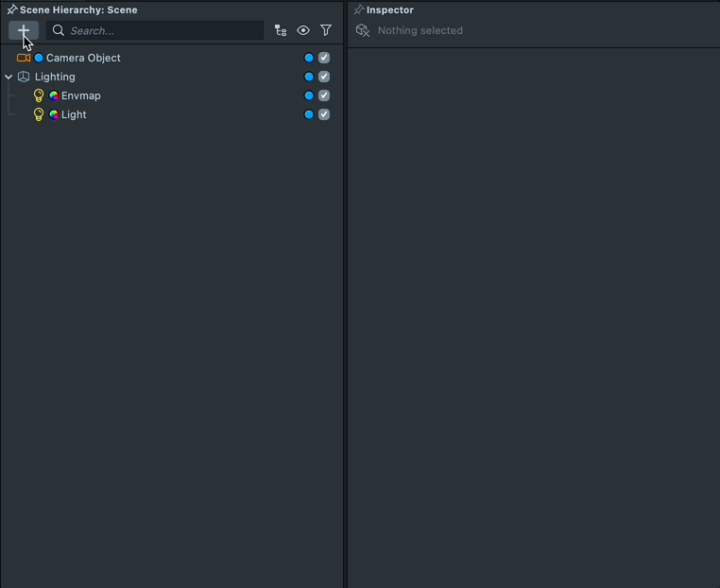Select the Envmap item
Viewport: 720px width, 588px height.
tap(81, 95)
